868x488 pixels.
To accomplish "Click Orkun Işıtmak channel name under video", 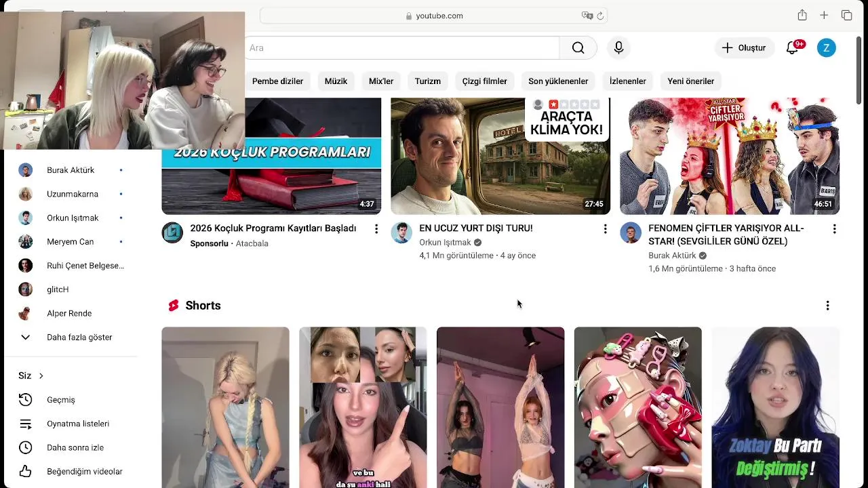I will tap(445, 243).
